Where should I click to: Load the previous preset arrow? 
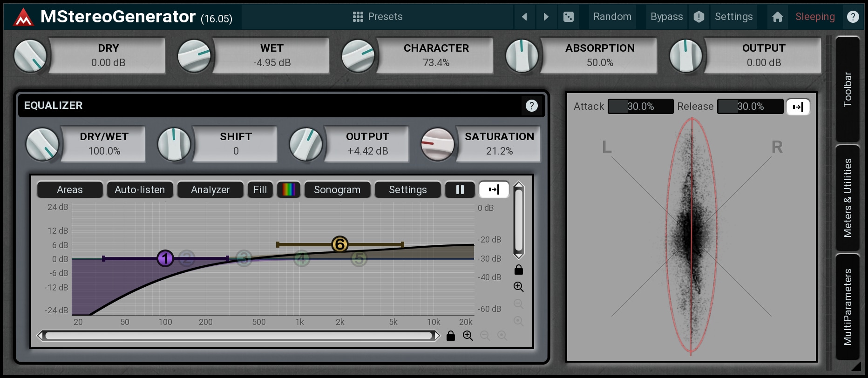point(525,17)
